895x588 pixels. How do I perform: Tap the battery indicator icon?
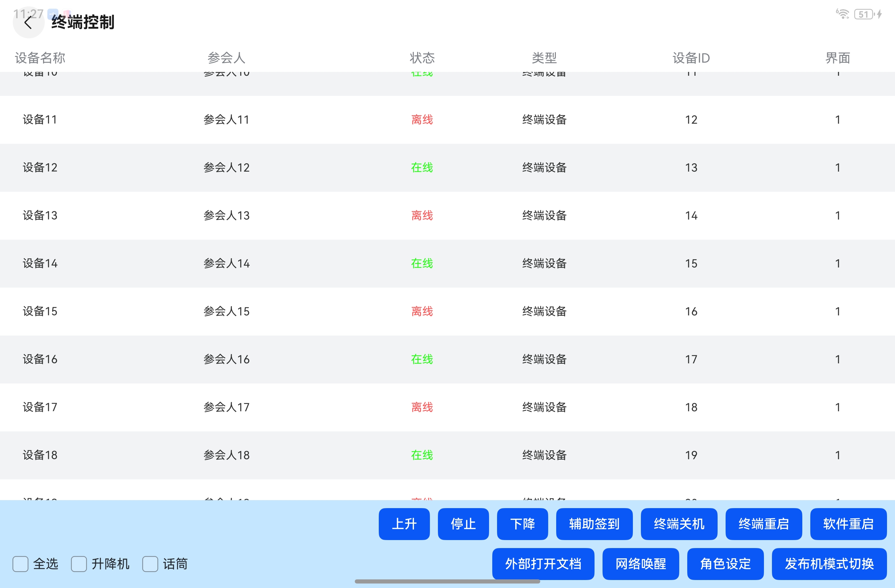864,14
